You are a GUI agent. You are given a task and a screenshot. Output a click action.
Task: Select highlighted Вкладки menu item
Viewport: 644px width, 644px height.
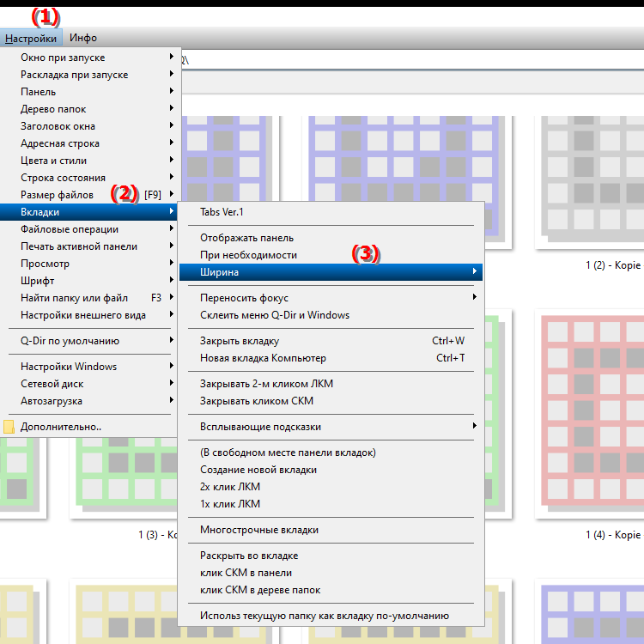(89, 212)
